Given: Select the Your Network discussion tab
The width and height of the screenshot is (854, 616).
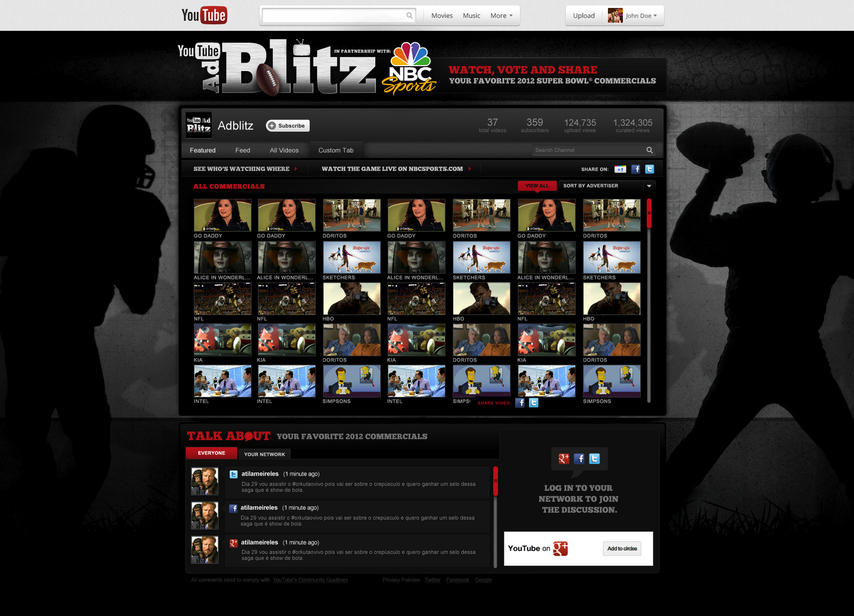Looking at the screenshot, I should (x=265, y=454).
